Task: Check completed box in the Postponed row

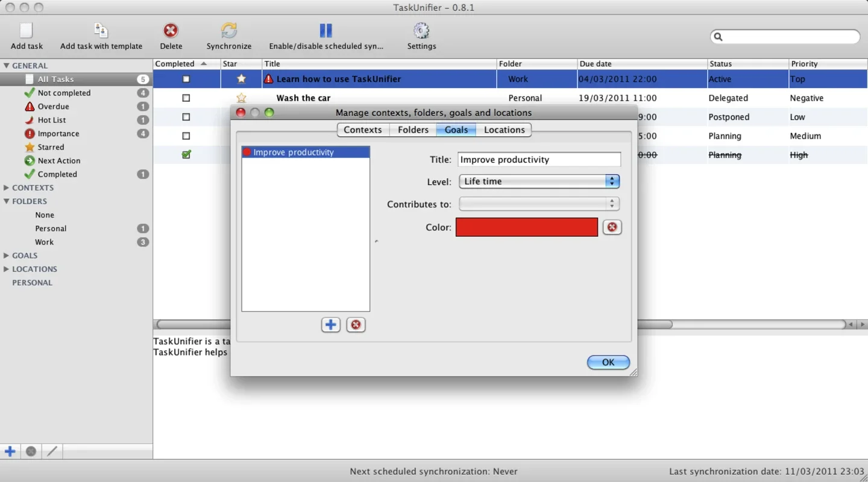Action: tap(186, 117)
